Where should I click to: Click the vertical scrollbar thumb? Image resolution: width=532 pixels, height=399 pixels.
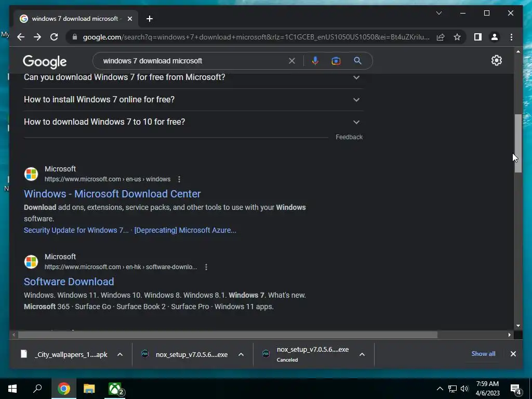coord(518,143)
